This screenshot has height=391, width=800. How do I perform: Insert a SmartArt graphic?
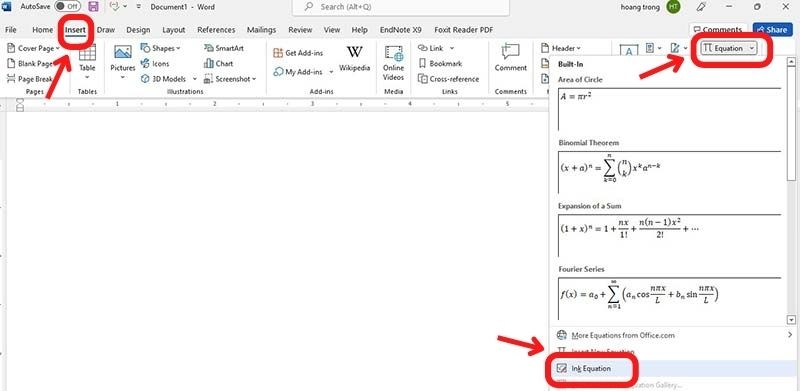click(x=223, y=48)
